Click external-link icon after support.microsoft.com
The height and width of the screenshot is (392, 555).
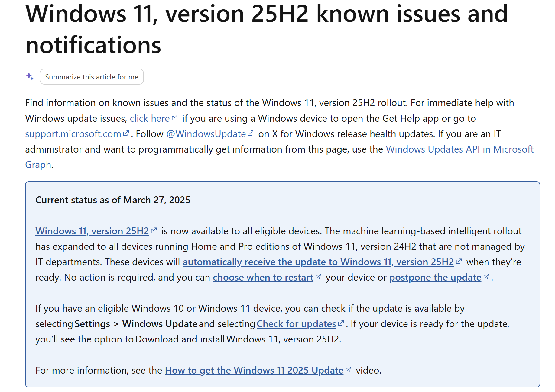coord(126,133)
